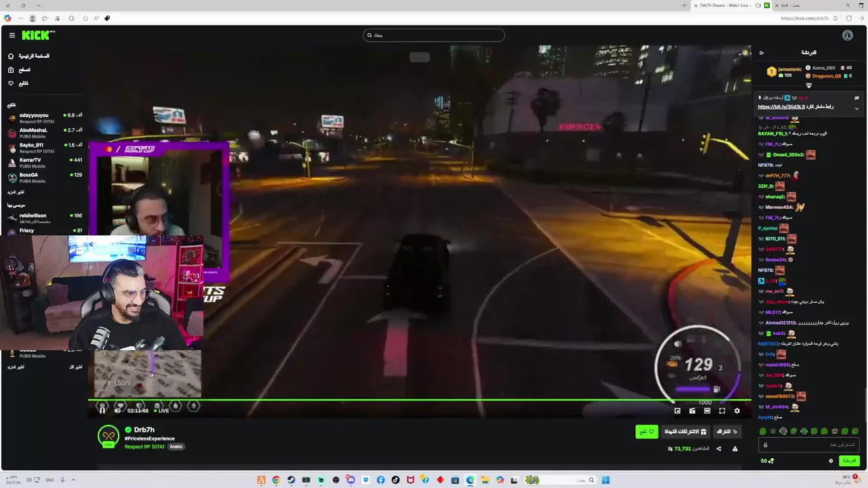
Task: Open Windows Start button in taskbar
Action: click(x=606, y=481)
